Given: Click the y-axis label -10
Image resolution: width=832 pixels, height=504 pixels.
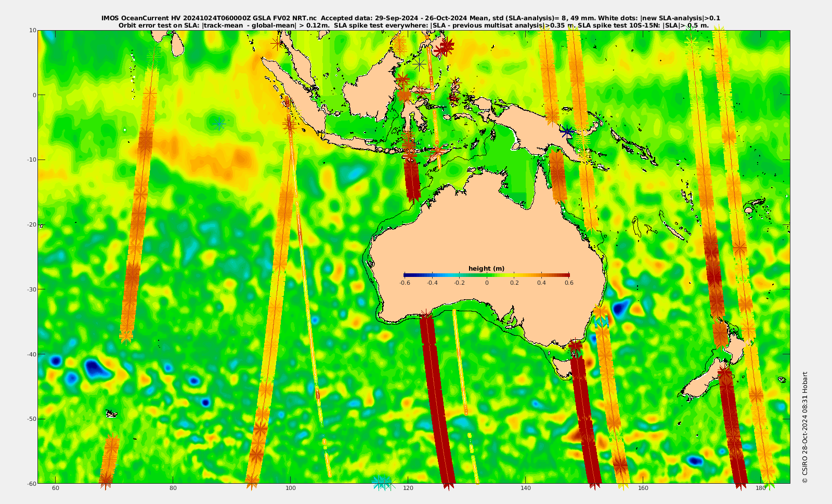Looking at the screenshot, I should point(31,160).
